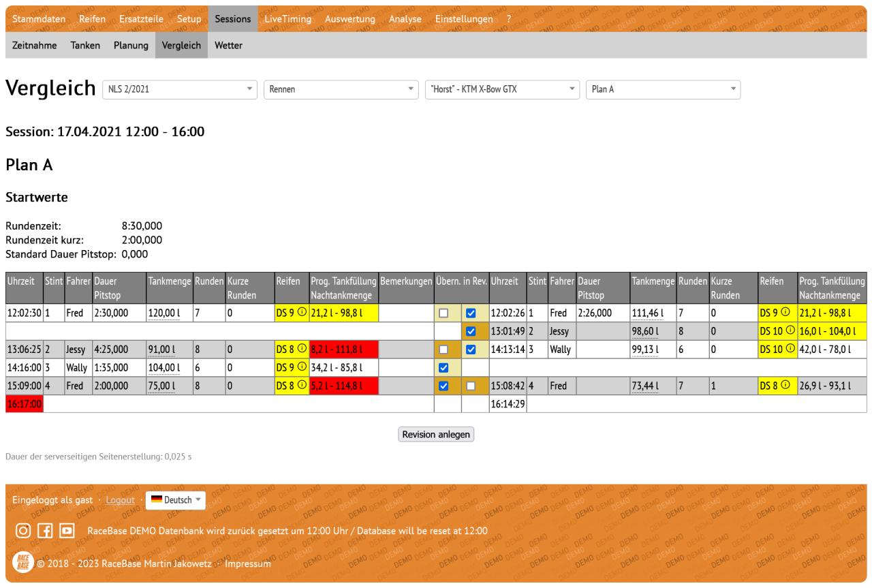Click the 91,00 l Tankmenge value
The height and width of the screenshot is (588, 872).
(x=161, y=350)
